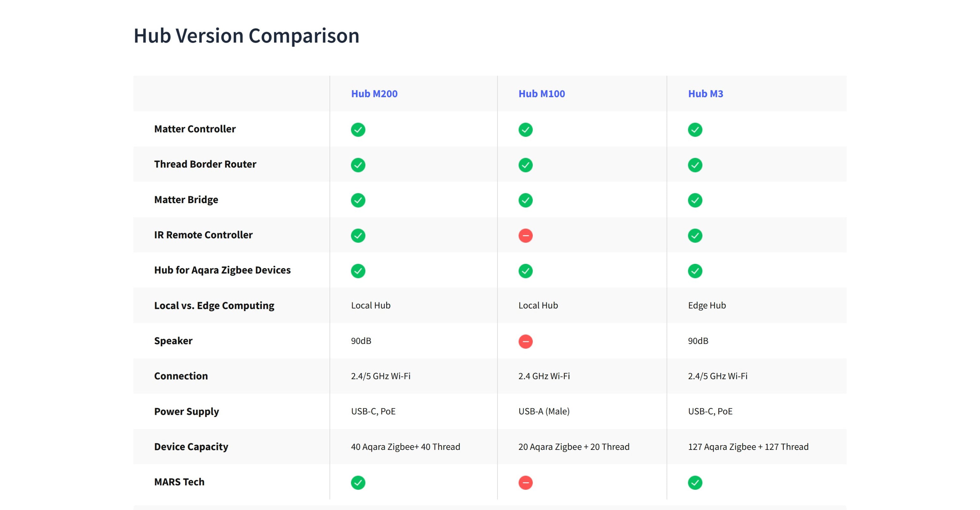Screen dimensions: 980x510
Task: Click the Local vs. Edge Computing label
Action: [214, 306]
